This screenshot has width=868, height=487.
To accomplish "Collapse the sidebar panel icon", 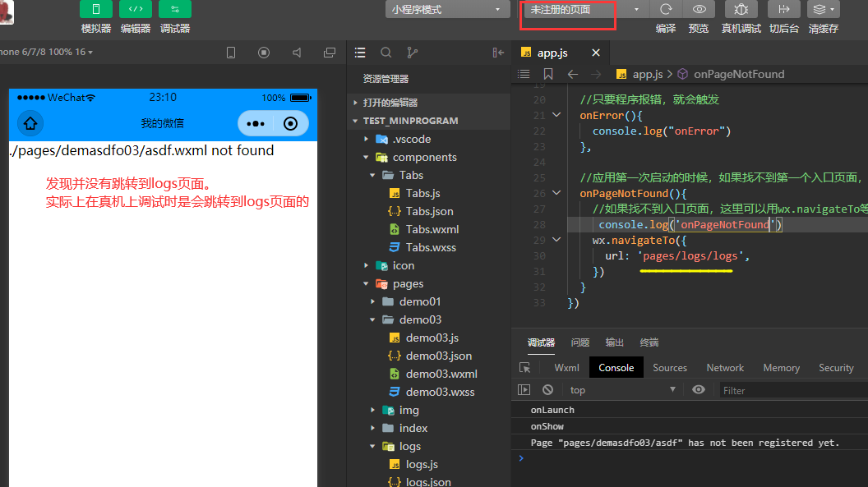I will 498,53.
